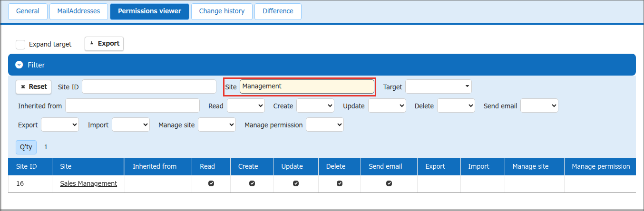Open the Read filter dropdown
644x211 pixels.
[246, 106]
